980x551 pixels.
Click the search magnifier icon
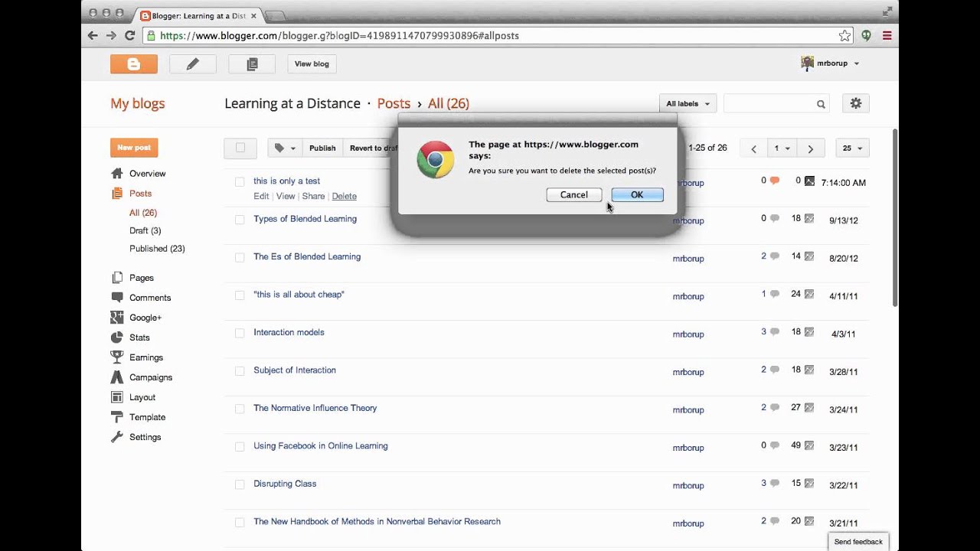pos(821,104)
